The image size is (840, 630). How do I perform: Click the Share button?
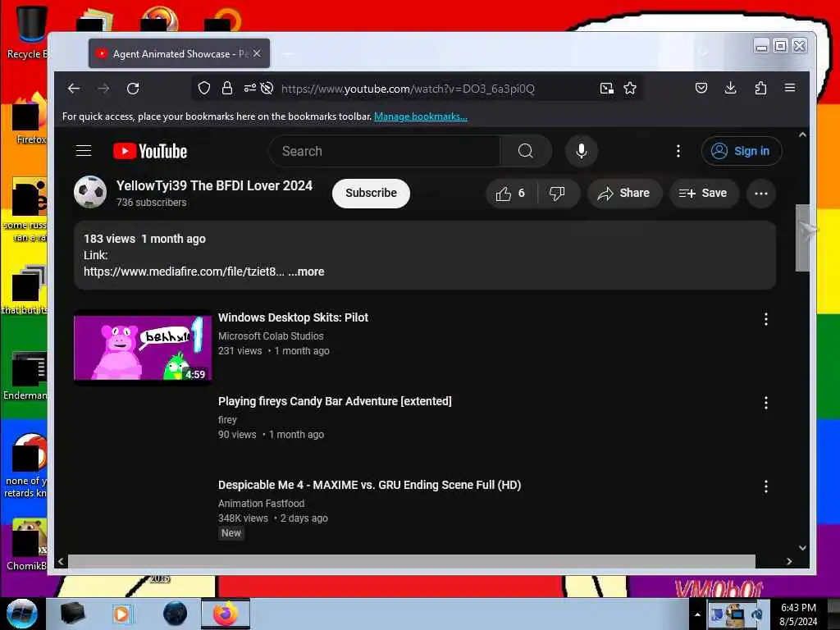coord(624,194)
